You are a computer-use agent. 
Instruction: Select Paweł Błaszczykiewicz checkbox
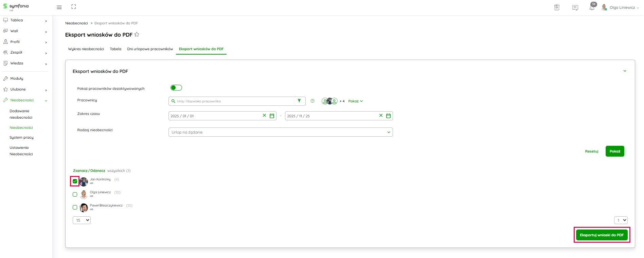pos(75,207)
